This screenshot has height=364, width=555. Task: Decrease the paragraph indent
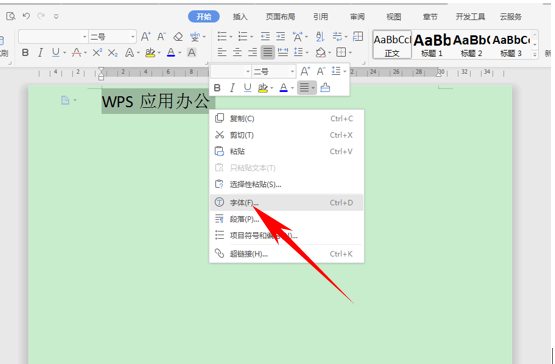tap(265, 36)
